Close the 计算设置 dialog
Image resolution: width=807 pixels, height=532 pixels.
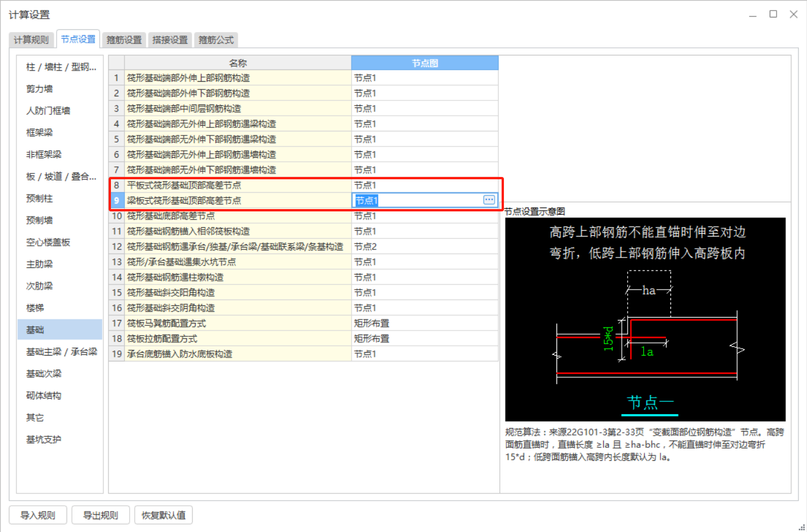(x=794, y=14)
